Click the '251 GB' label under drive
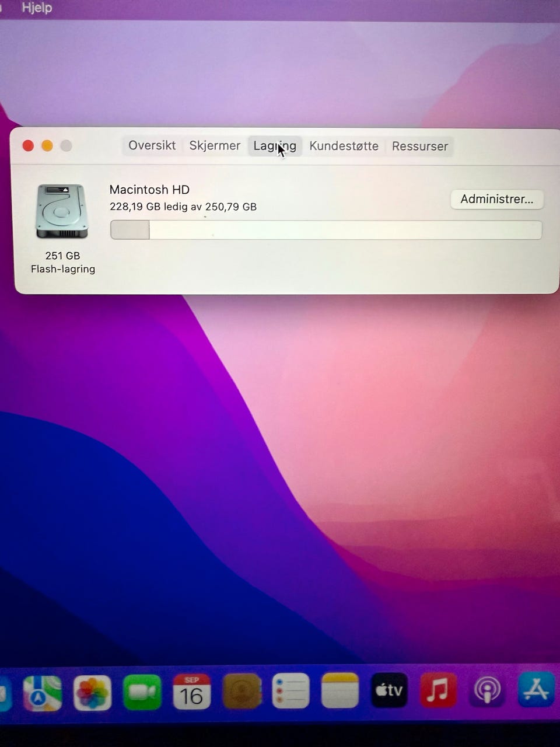 (62, 256)
